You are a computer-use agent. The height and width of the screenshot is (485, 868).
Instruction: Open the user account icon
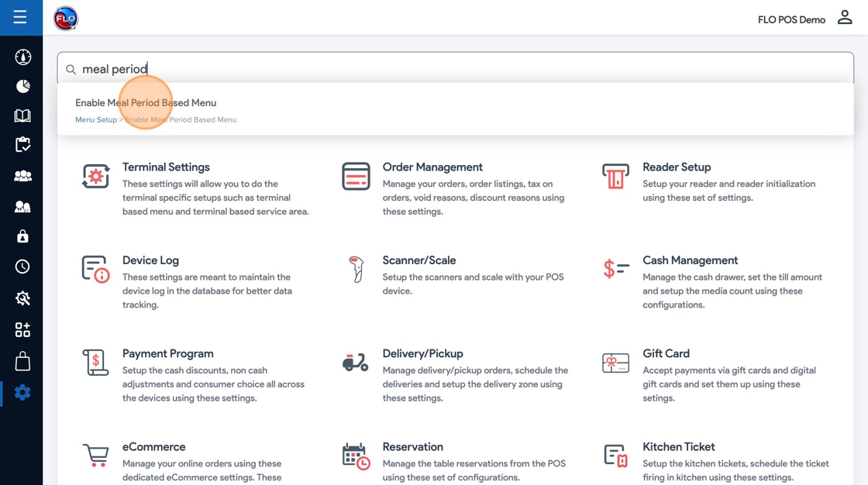[x=845, y=17]
